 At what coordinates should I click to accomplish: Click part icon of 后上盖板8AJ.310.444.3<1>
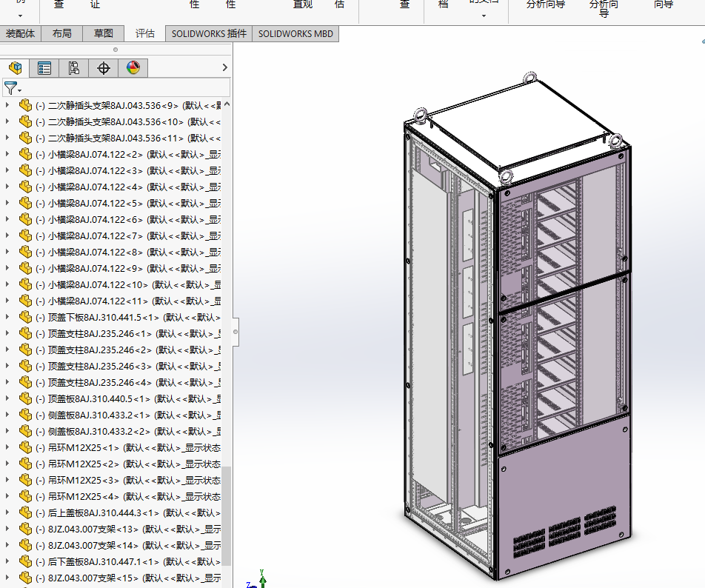tap(26, 512)
